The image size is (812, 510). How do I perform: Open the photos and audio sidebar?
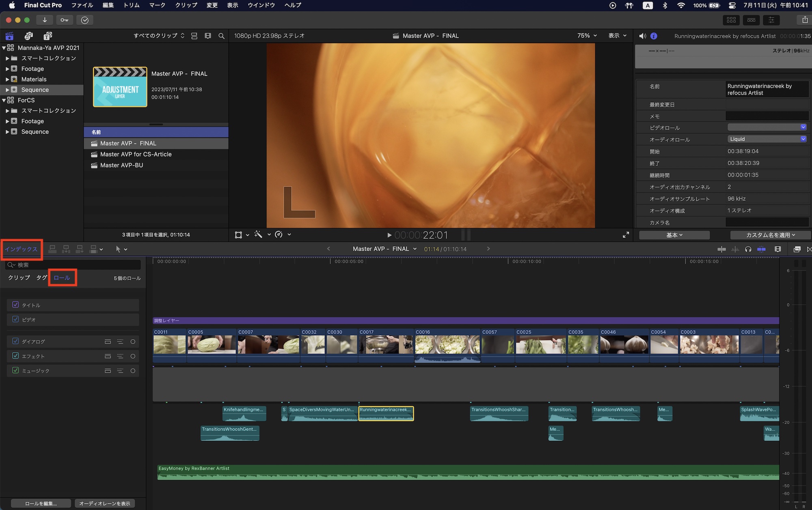(x=28, y=36)
